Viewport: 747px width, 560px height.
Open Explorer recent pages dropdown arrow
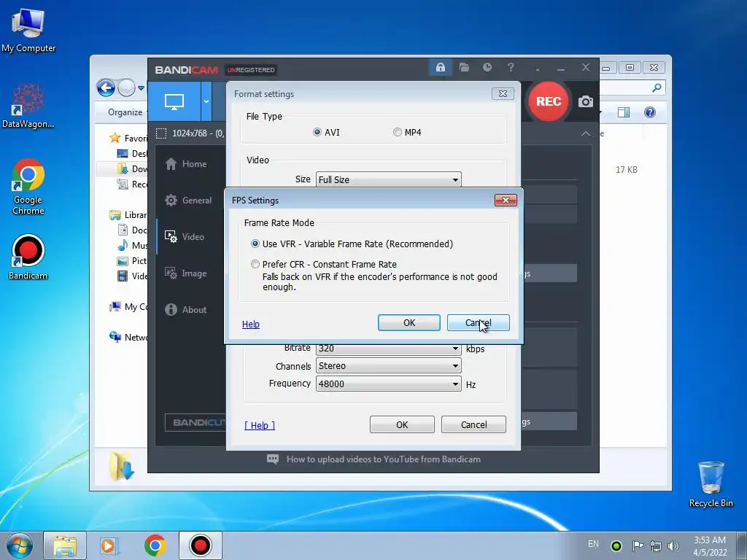point(141,88)
